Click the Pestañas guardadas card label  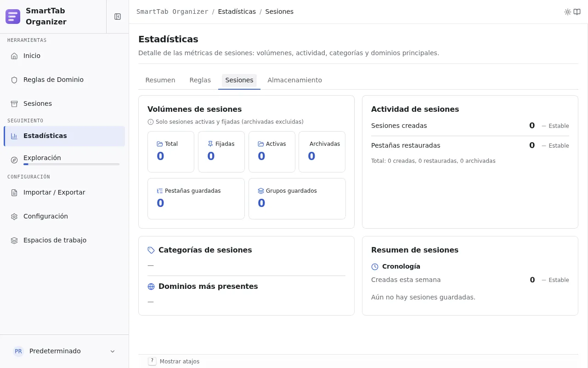[x=193, y=191]
